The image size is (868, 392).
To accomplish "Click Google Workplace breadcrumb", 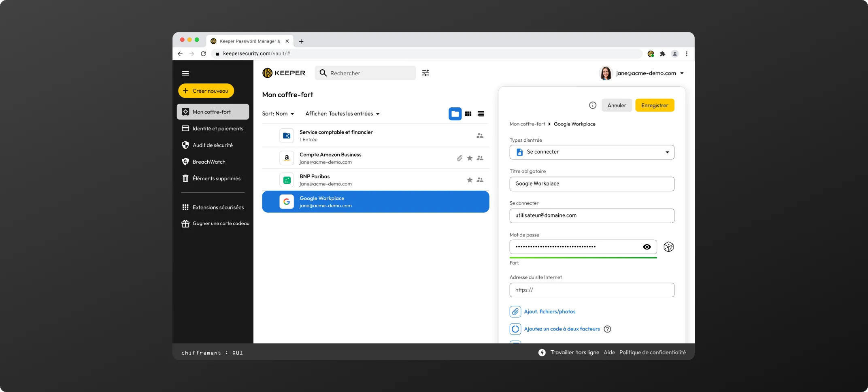I will [x=574, y=124].
